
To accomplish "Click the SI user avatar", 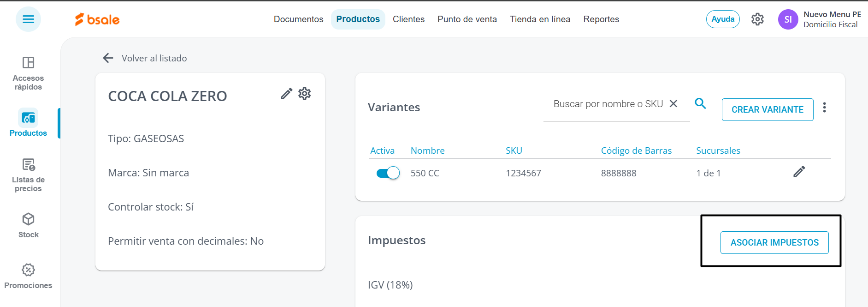I will coord(788,19).
